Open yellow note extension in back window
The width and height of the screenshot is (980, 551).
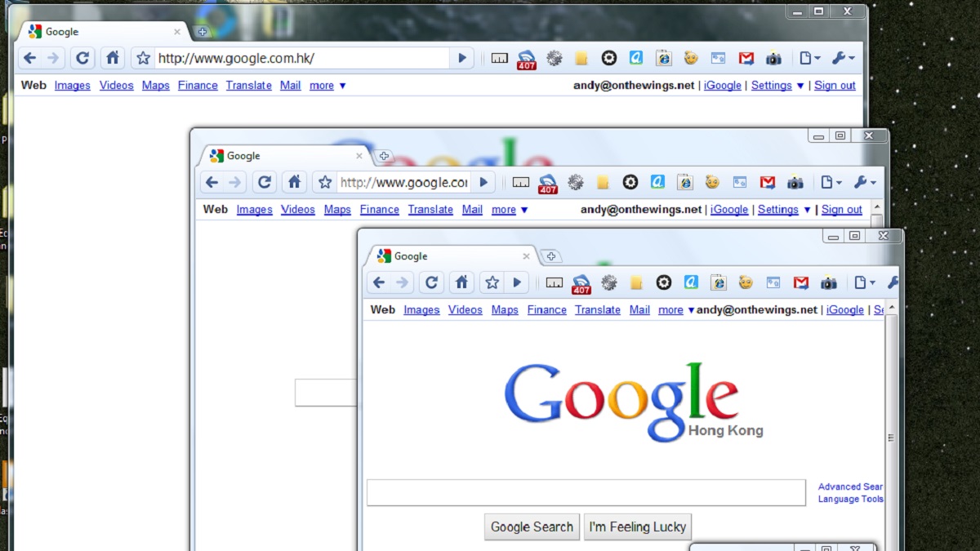581,58
